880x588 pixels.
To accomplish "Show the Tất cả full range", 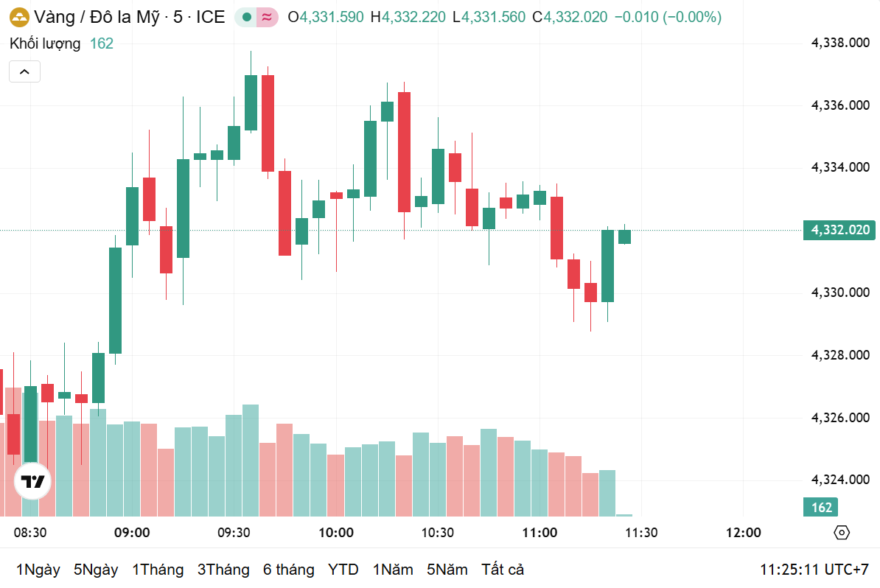I will (503, 570).
